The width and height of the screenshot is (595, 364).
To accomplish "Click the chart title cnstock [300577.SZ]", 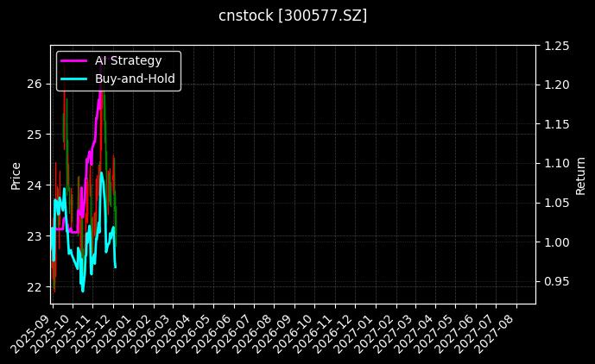I will tap(293, 16).
